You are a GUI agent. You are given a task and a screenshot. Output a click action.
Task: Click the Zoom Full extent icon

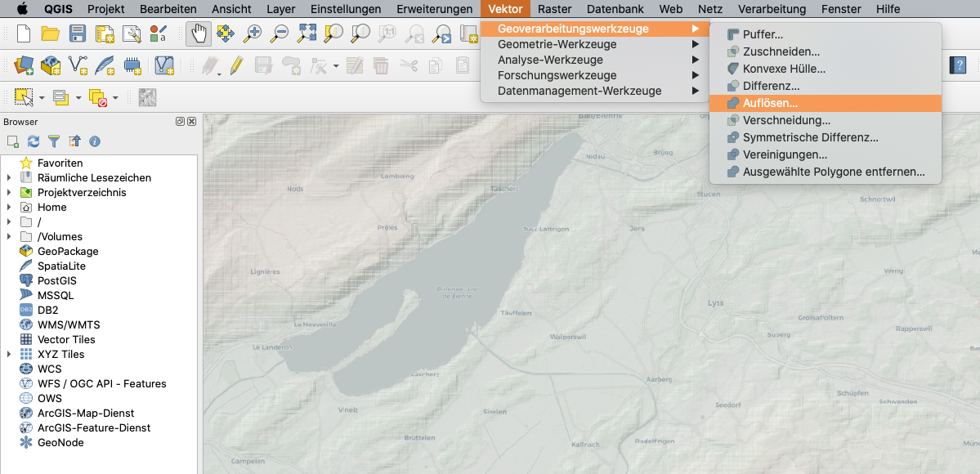pyautogui.click(x=307, y=34)
